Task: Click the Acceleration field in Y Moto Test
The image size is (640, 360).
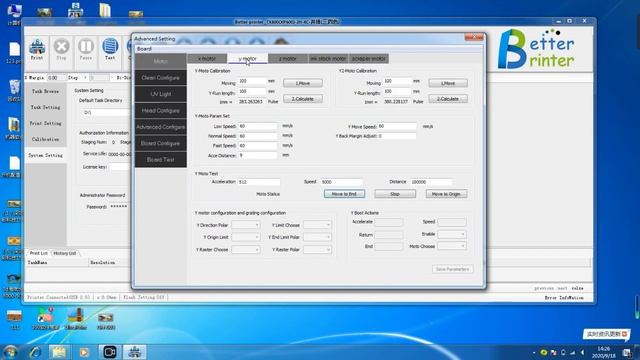Action: pyautogui.click(x=259, y=182)
